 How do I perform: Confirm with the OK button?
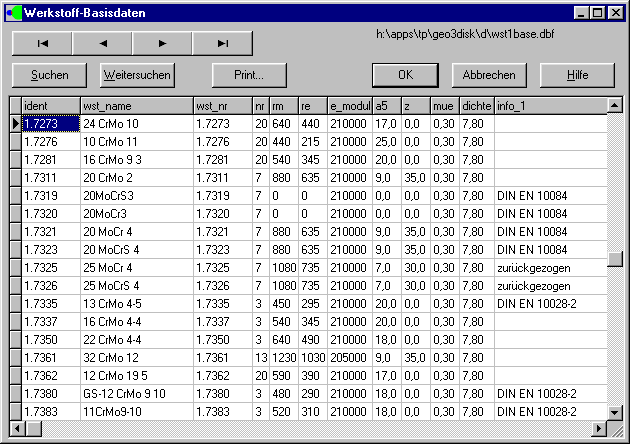pos(405,75)
